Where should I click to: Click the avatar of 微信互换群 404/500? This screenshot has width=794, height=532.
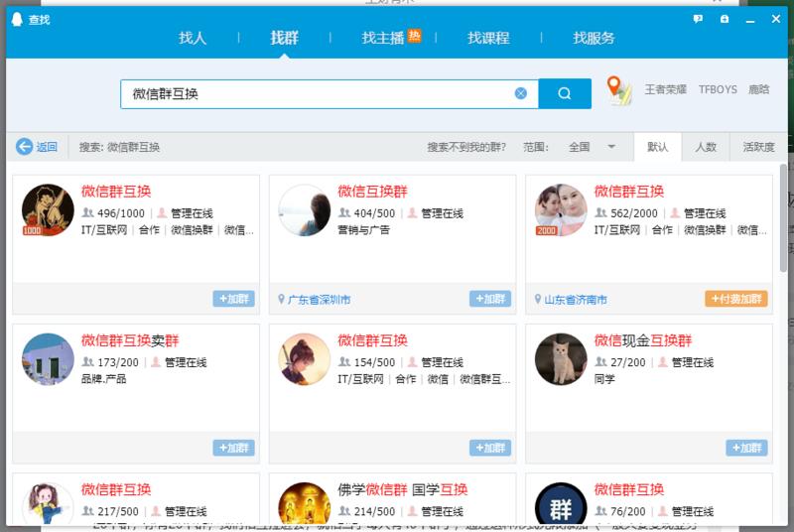(x=305, y=209)
